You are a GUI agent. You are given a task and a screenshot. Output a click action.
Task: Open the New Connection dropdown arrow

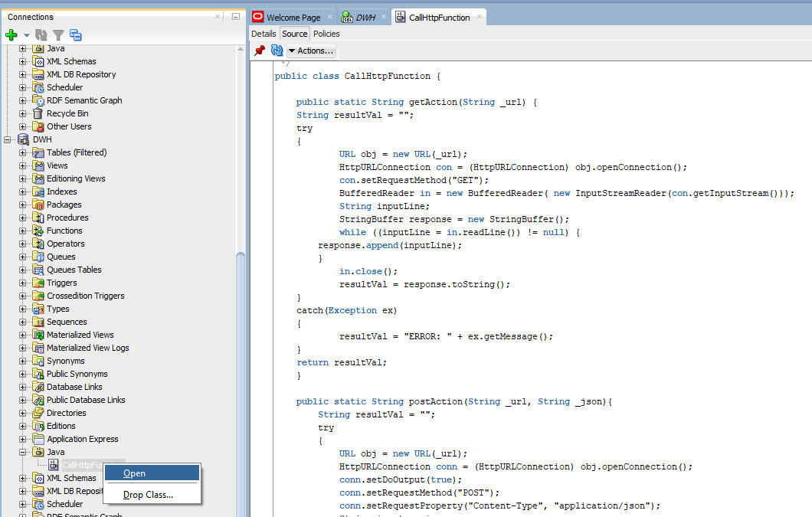[26, 35]
